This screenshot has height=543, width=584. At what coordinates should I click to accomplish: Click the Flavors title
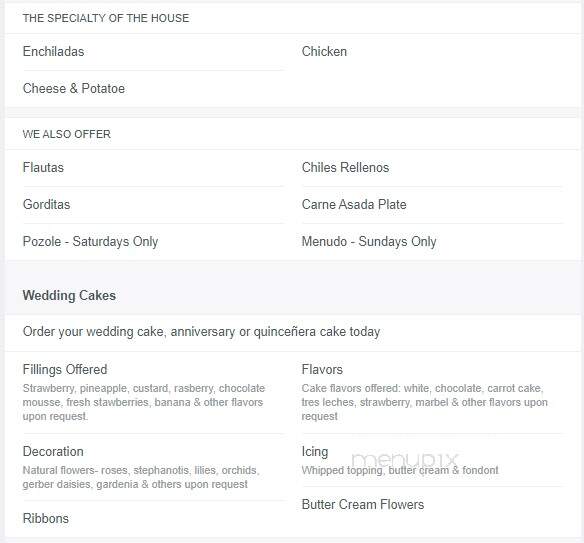[x=322, y=369]
